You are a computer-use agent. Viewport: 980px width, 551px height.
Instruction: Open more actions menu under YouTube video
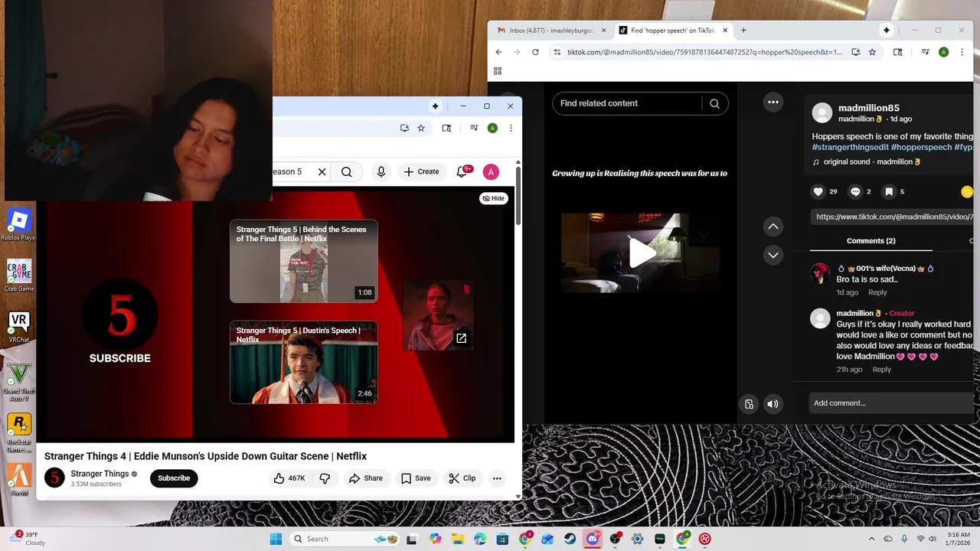click(x=497, y=478)
